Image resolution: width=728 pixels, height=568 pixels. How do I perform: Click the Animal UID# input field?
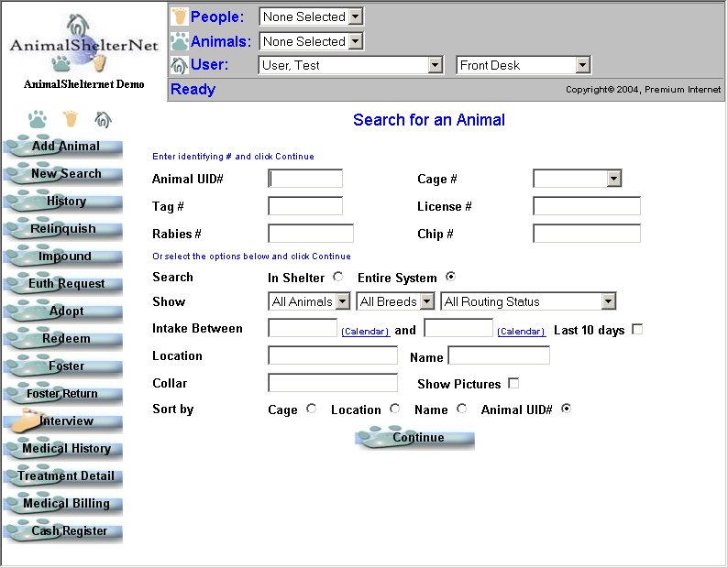coord(305,179)
